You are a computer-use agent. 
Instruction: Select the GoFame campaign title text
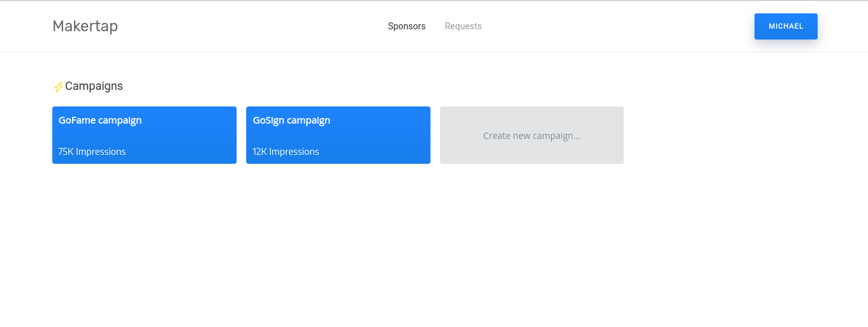coord(100,120)
